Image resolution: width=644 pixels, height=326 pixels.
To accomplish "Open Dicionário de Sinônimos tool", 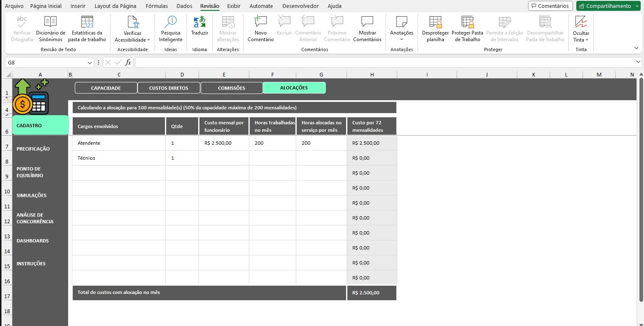I will (x=50, y=29).
